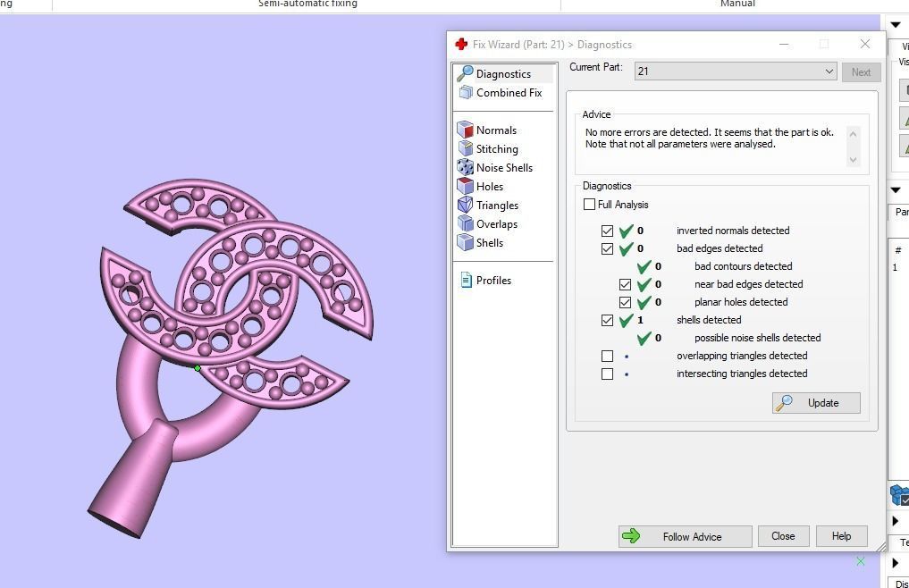The image size is (909, 588).
Task: Click the Next part button
Action: coord(861,71)
